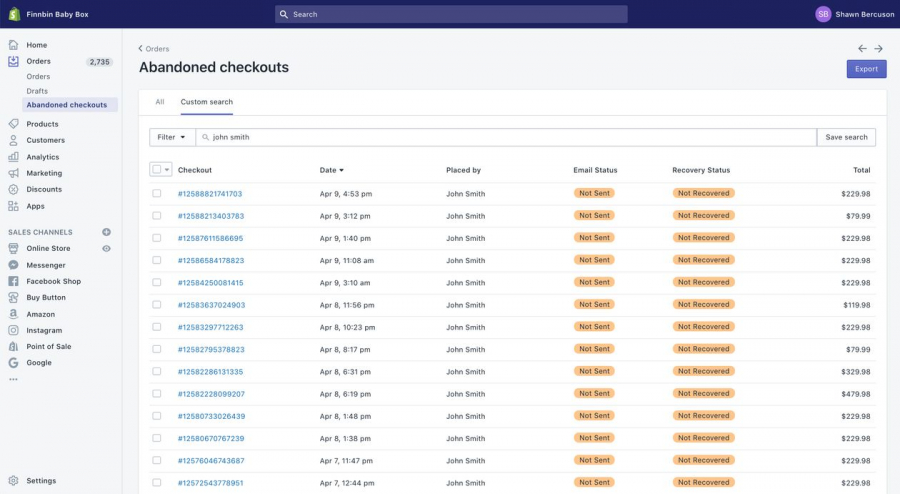Expand the select-all checkbox dropdown arrow
The height and width of the screenshot is (494, 900).
[167, 170]
